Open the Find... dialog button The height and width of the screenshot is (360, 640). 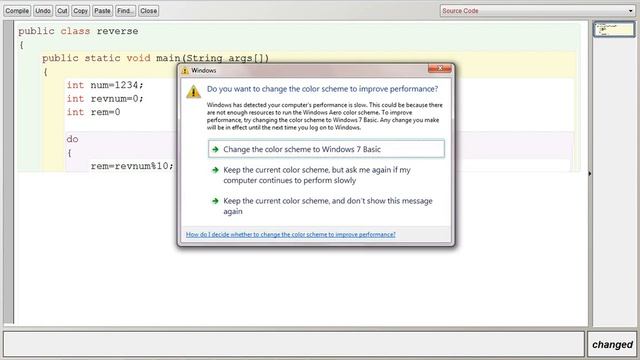[125, 11]
